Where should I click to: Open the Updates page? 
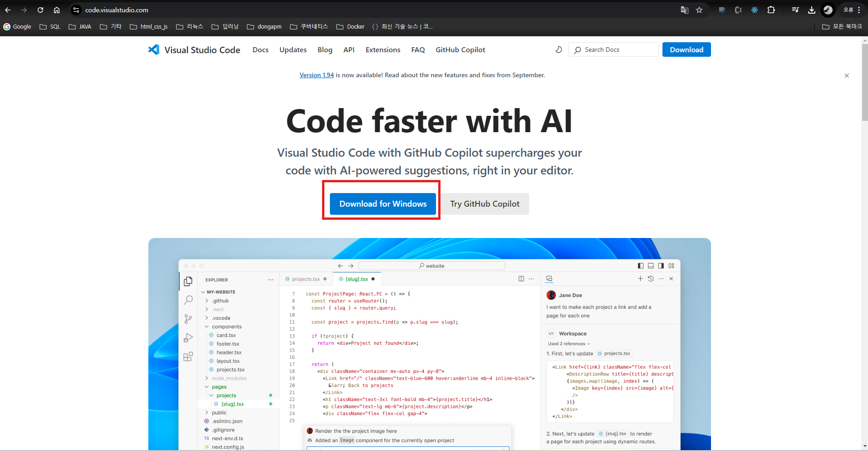(x=293, y=50)
